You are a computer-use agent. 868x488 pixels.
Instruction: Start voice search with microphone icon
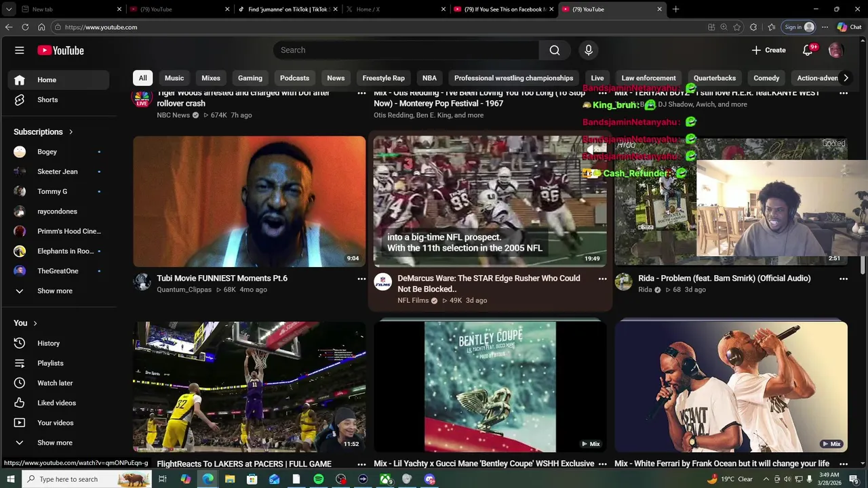tap(589, 50)
